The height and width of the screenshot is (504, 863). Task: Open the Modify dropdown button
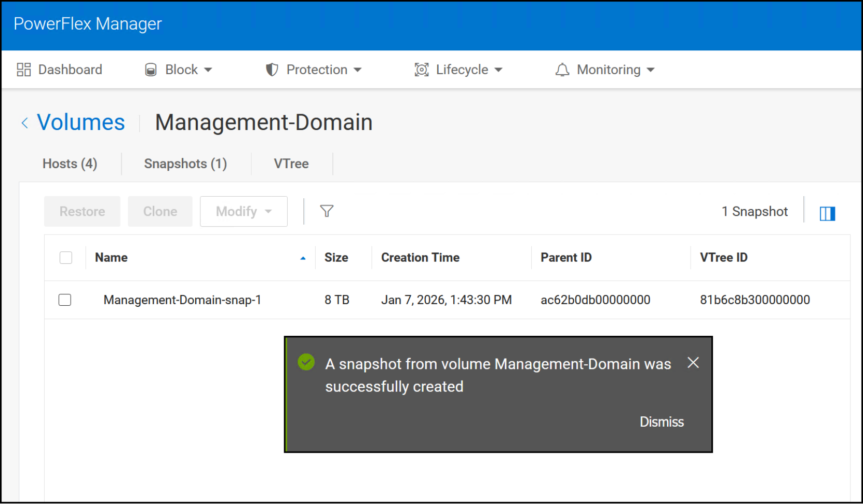tap(244, 211)
